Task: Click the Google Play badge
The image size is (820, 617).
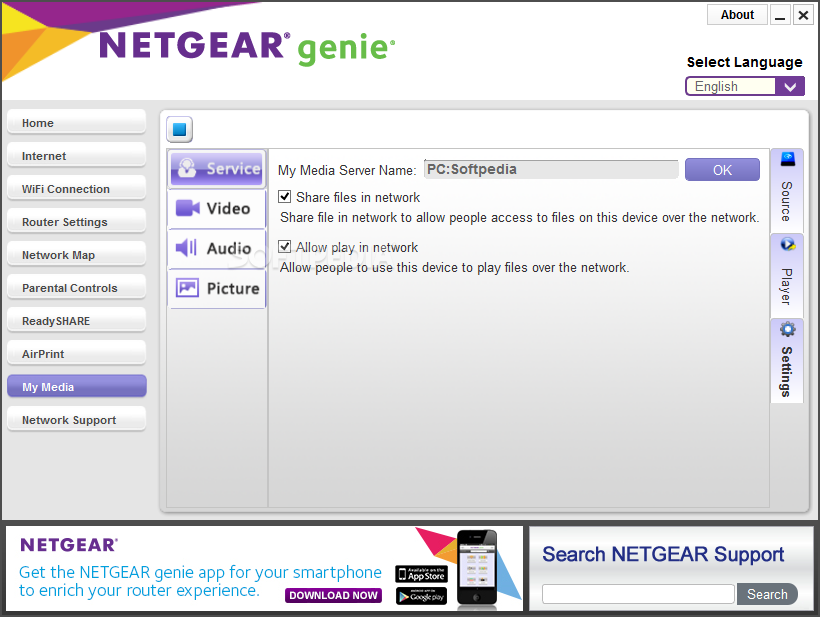Action: point(422,596)
